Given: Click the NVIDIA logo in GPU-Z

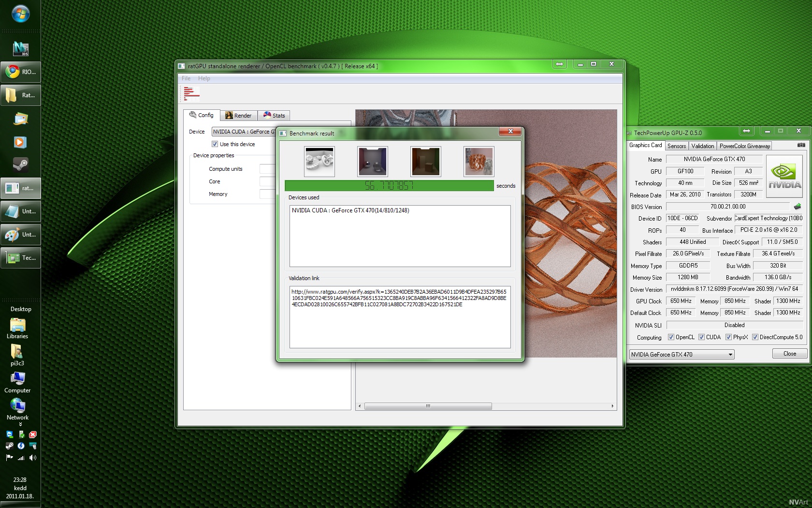Looking at the screenshot, I should click(x=784, y=176).
